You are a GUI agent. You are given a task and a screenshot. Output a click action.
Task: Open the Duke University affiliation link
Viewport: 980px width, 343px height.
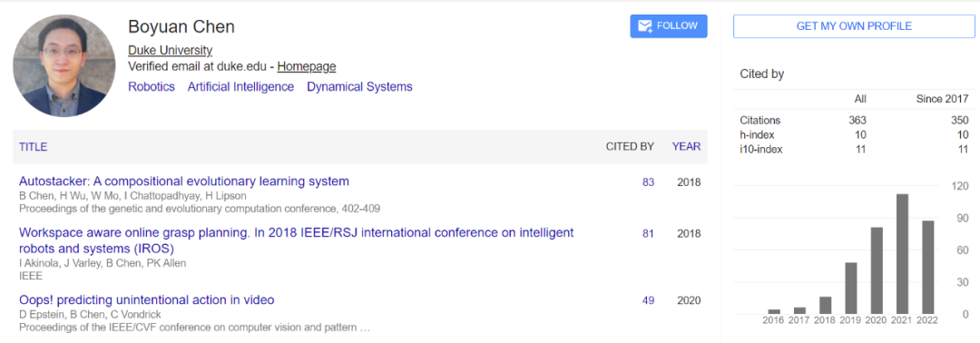170,51
